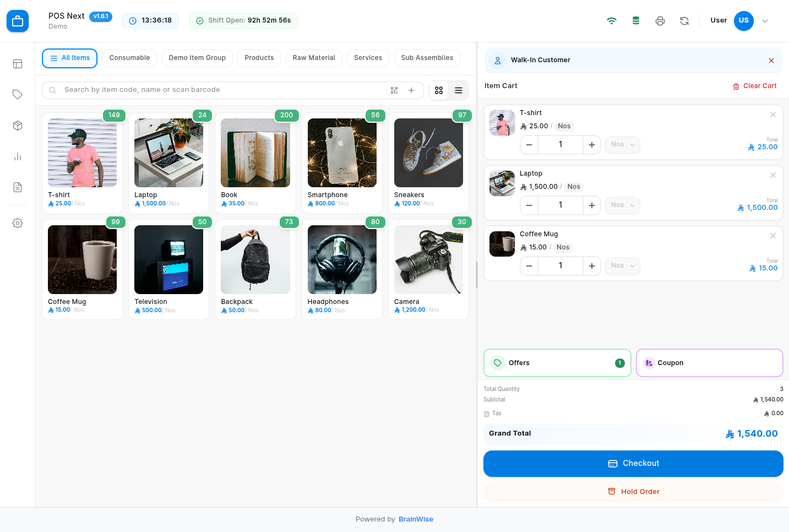Screen dimensions: 789x532
Task: Click the price tag sidebar icon
Action: [18, 95]
